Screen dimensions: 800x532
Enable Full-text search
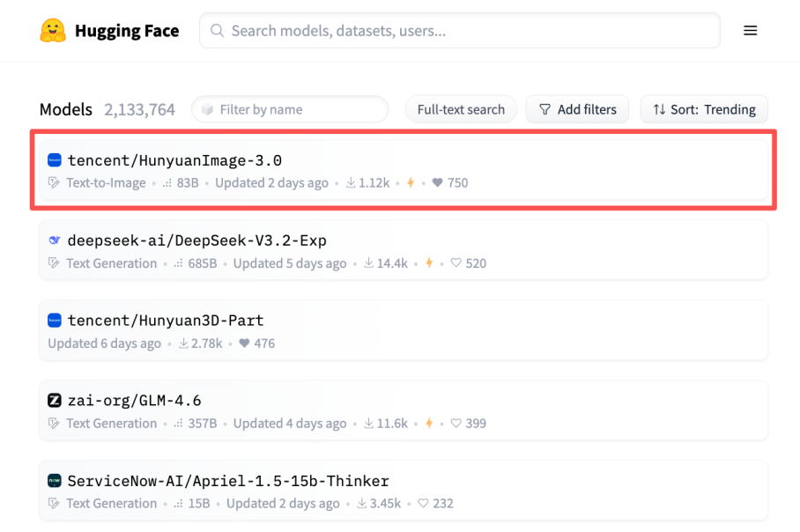click(x=461, y=109)
